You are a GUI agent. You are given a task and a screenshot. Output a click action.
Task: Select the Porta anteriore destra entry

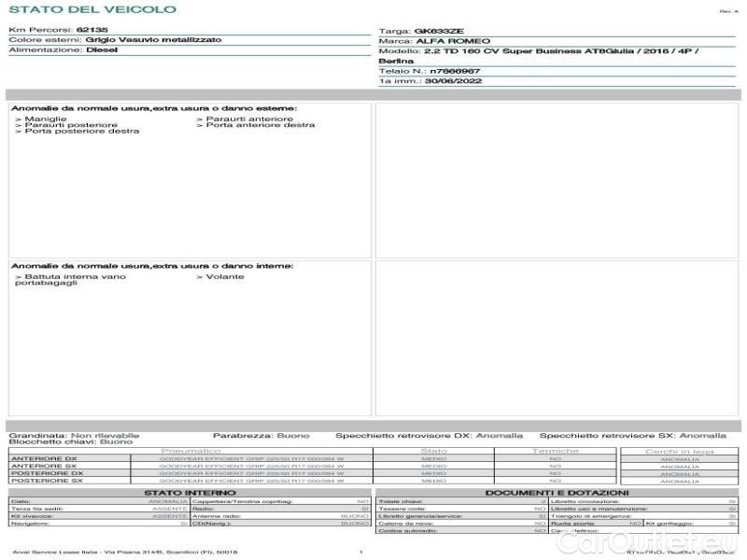click(260, 125)
